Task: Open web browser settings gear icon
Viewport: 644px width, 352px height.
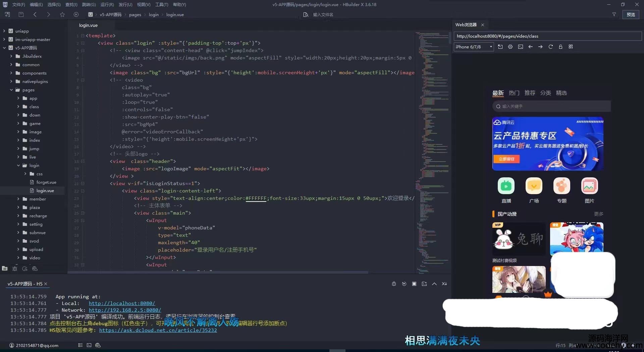Action: click(510, 47)
